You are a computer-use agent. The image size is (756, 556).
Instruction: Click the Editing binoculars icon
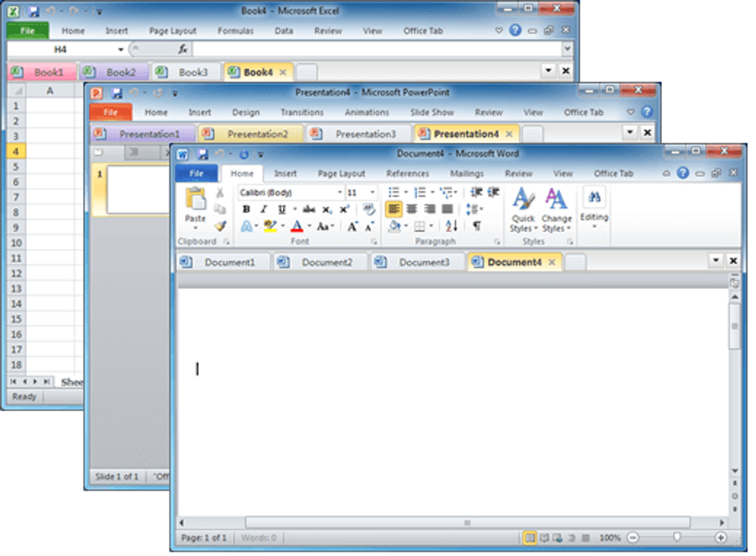pyautogui.click(x=594, y=197)
